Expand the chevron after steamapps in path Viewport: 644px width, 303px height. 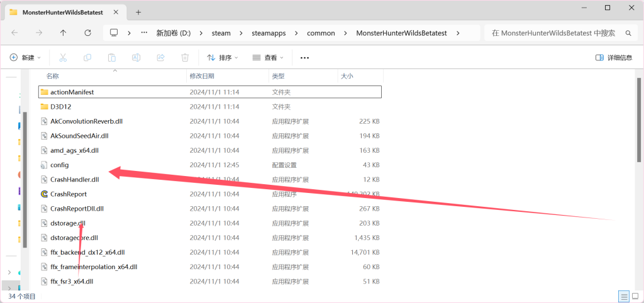[296, 33]
